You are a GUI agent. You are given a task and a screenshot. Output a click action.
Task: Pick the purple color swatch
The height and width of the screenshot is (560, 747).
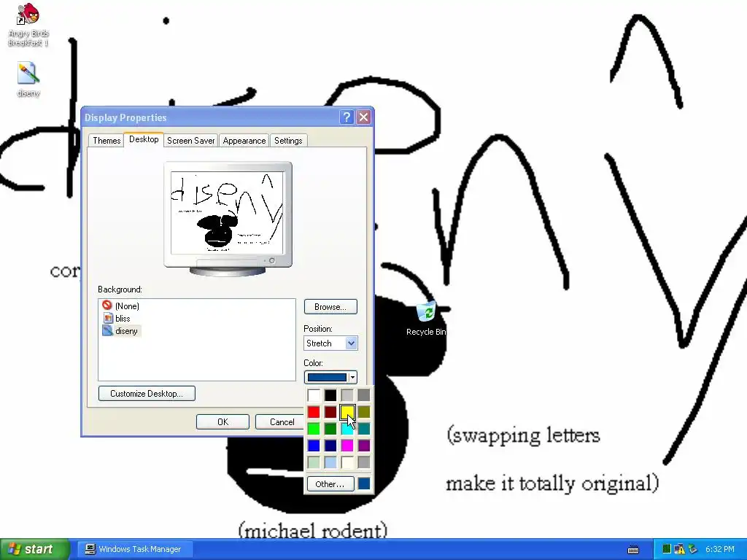point(363,446)
